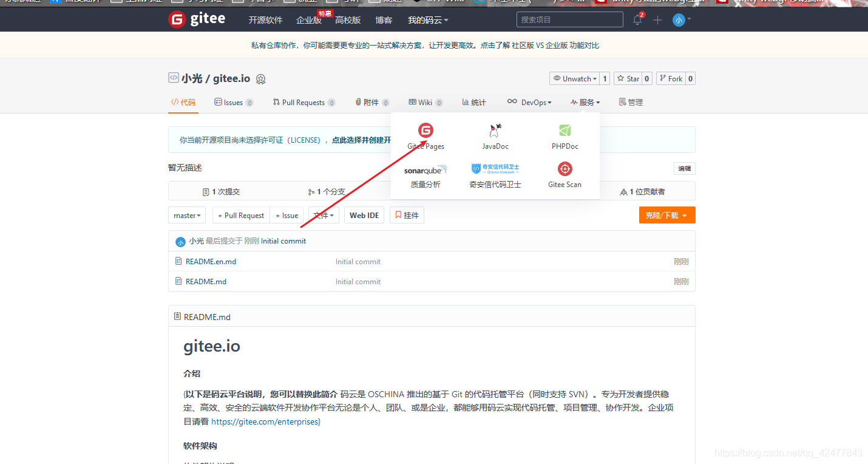Launch the Web IDE
This screenshot has width=868, height=464.
click(364, 214)
